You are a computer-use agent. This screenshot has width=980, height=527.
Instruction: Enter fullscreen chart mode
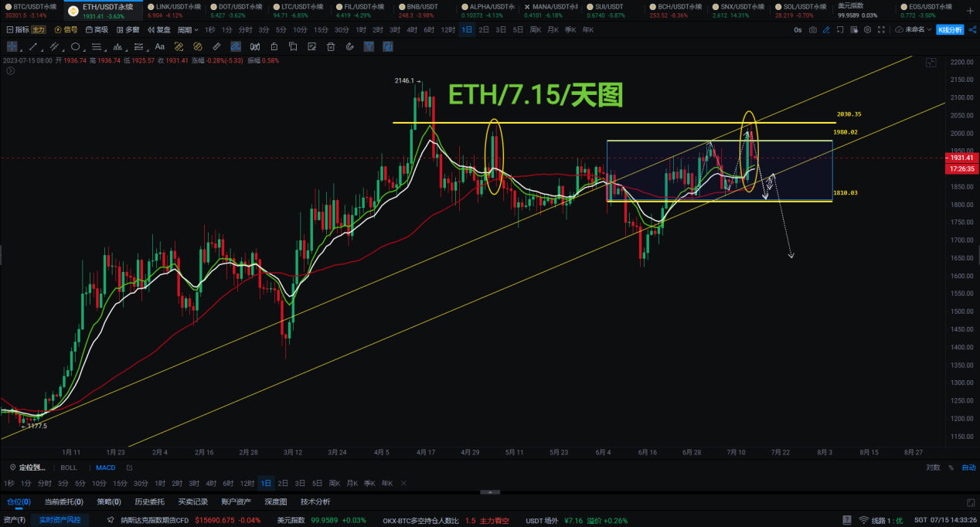[881, 30]
